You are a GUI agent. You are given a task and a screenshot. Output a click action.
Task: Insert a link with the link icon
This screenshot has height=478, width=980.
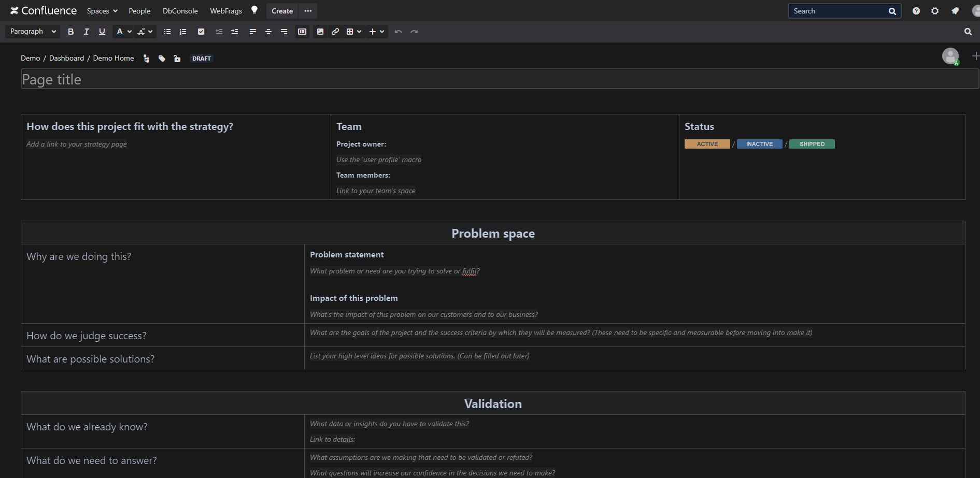pyautogui.click(x=335, y=32)
